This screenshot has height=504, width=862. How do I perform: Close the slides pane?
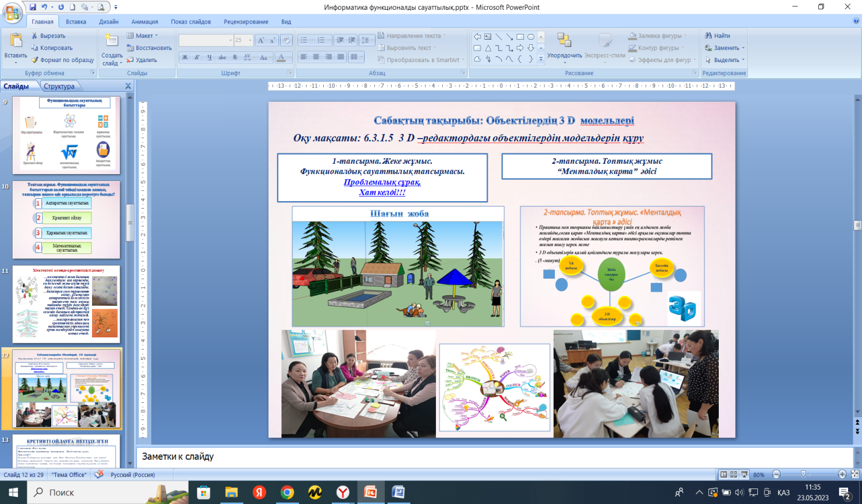click(128, 86)
